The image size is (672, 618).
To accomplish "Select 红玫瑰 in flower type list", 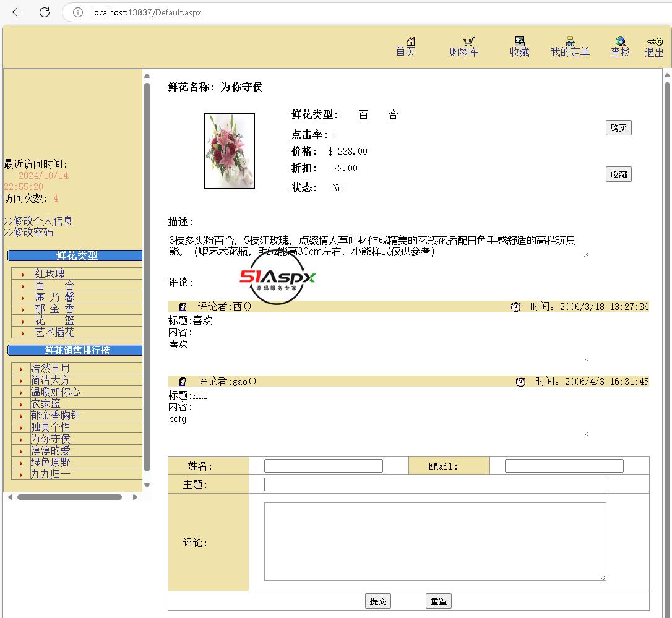I will (x=50, y=273).
